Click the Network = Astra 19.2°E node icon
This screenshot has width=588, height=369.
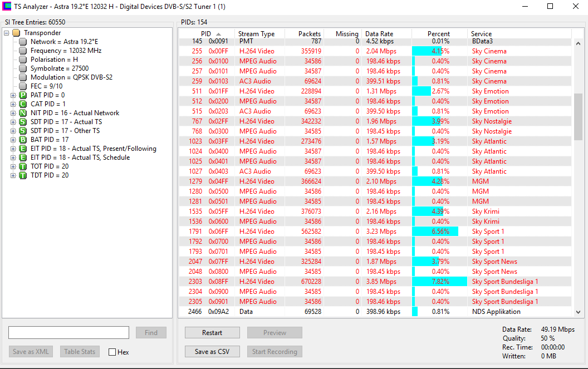[23, 42]
